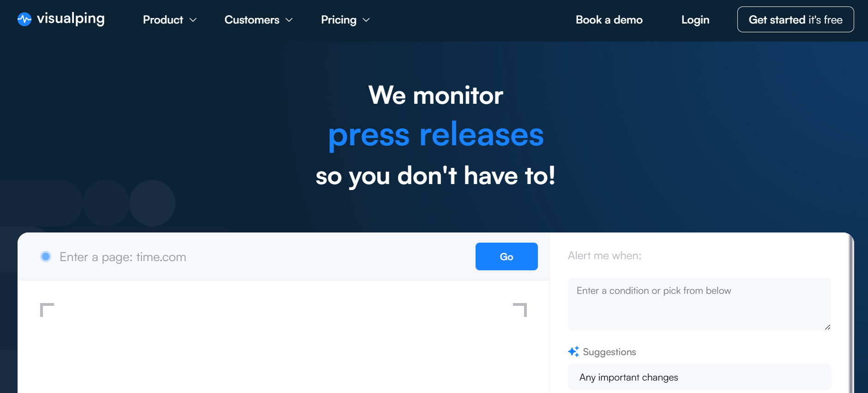Viewport: 868px width, 393px height.
Task: Click the Alert me when condition textarea
Action: click(x=699, y=304)
